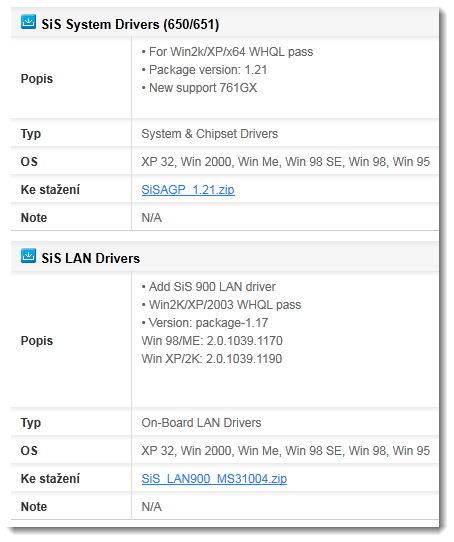
Task: Select the SiS LAN Drivers heading
Action: click(91, 258)
